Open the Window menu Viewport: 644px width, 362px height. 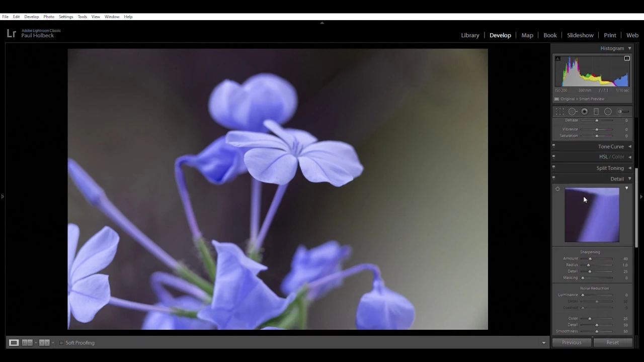click(112, 17)
